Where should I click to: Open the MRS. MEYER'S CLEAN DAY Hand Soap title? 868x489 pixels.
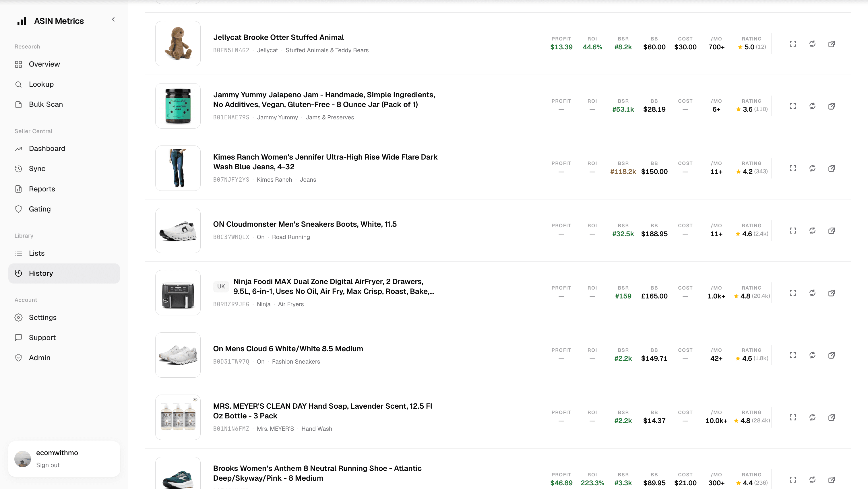click(322, 411)
